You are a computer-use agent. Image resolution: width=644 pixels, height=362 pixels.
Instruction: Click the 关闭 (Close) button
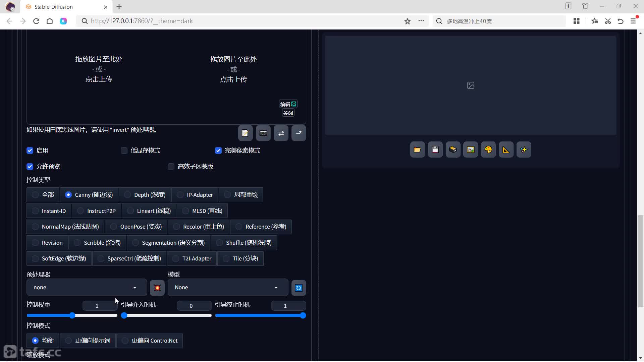[x=288, y=113]
